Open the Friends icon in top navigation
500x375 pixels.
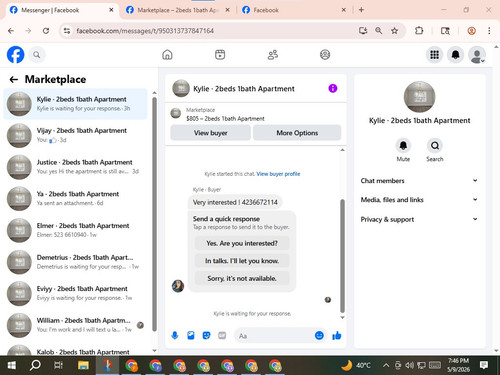pos(273,54)
